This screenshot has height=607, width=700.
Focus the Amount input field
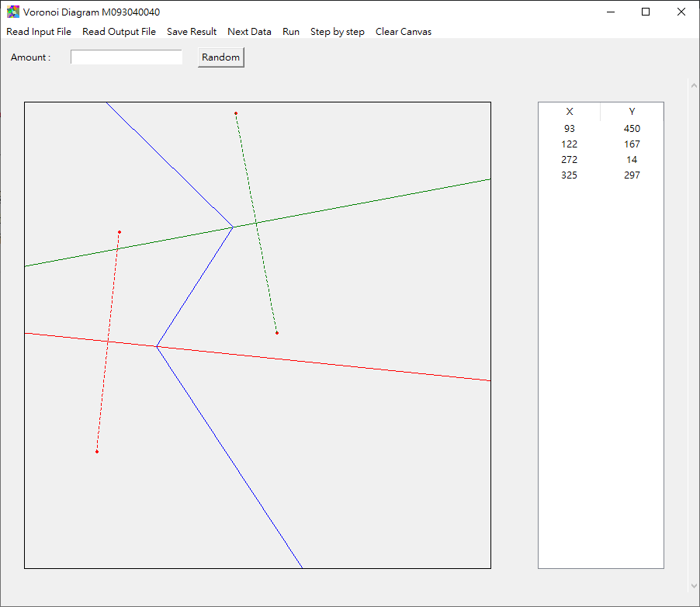126,57
